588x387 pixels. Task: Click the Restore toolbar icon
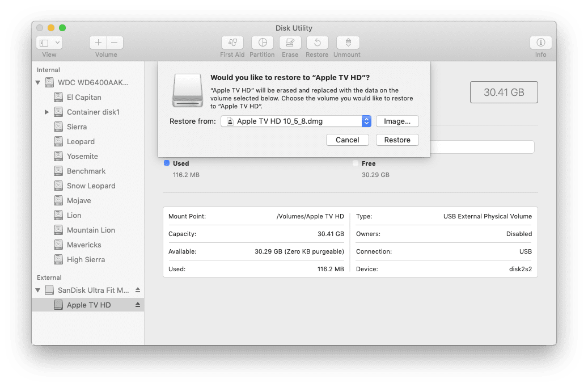[317, 43]
